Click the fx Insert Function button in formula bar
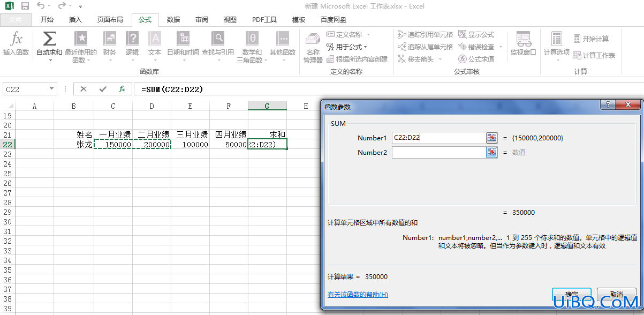The width and height of the screenshot is (644, 315). click(x=122, y=89)
